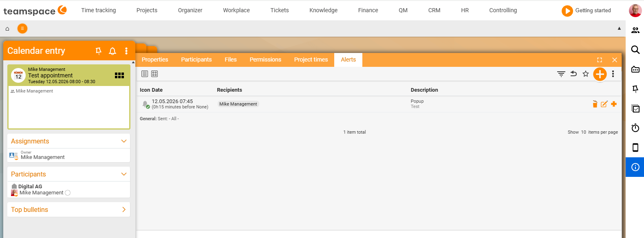Viewport: 644px width, 238px height.
Task: Open the orange menu button beside home
Action: click(22, 29)
